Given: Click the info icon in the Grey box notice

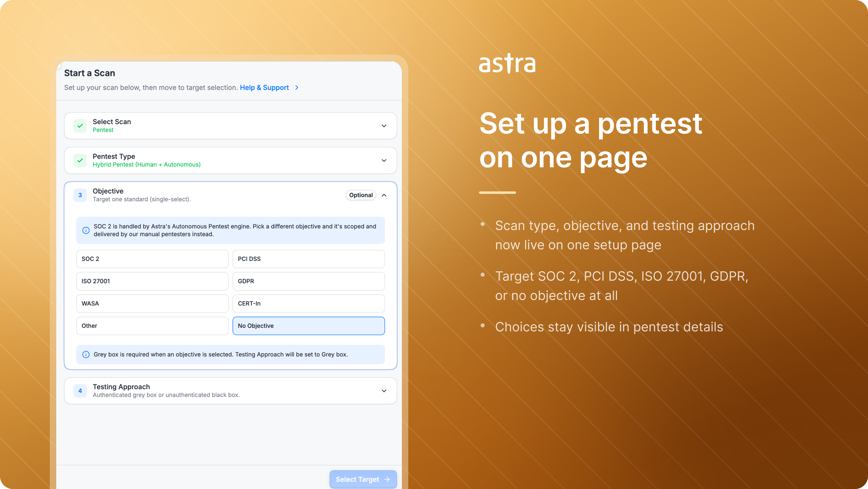Looking at the screenshot, I should 86,354.
